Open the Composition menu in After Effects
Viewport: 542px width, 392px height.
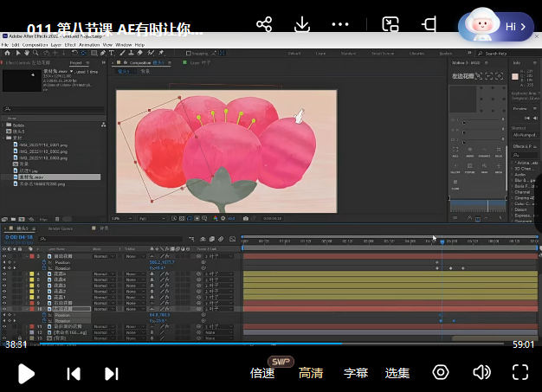[x=35, y=44]
